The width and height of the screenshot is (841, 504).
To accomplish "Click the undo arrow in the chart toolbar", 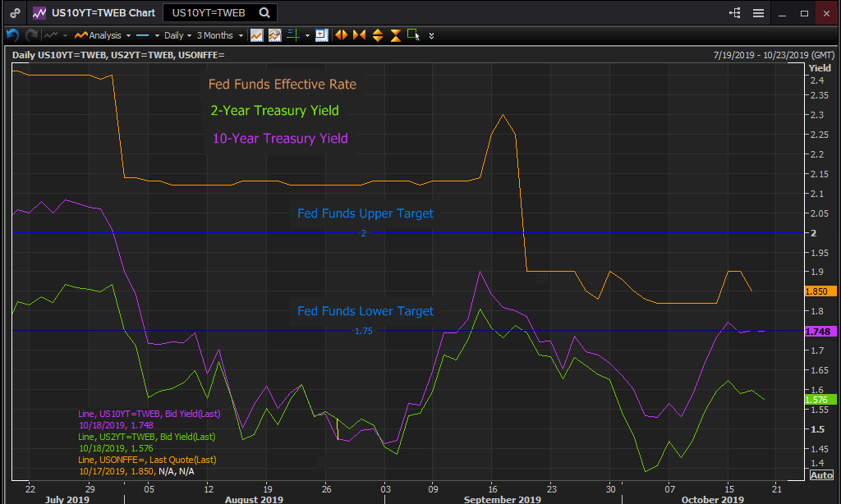I will click(x=11, y=35).
